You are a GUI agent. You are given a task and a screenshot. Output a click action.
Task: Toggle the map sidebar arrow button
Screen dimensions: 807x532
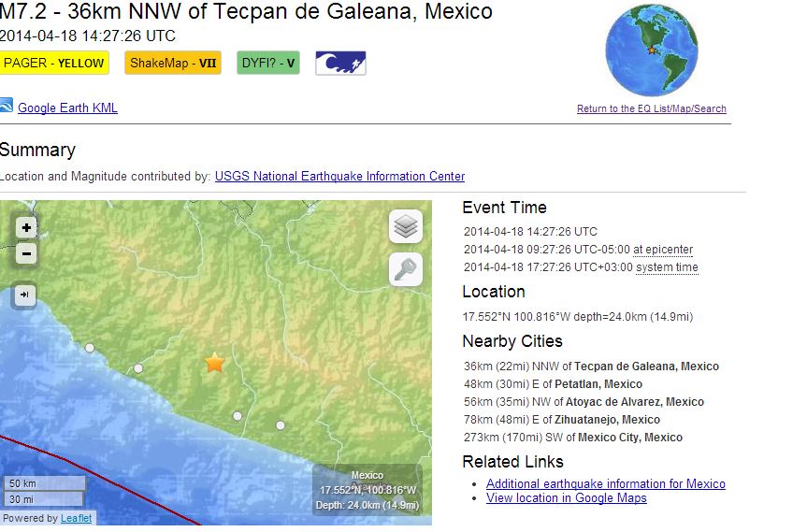[26, 295]
